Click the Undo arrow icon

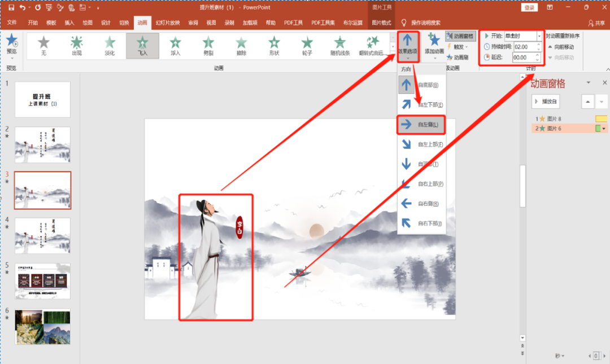tap(23, 7)
